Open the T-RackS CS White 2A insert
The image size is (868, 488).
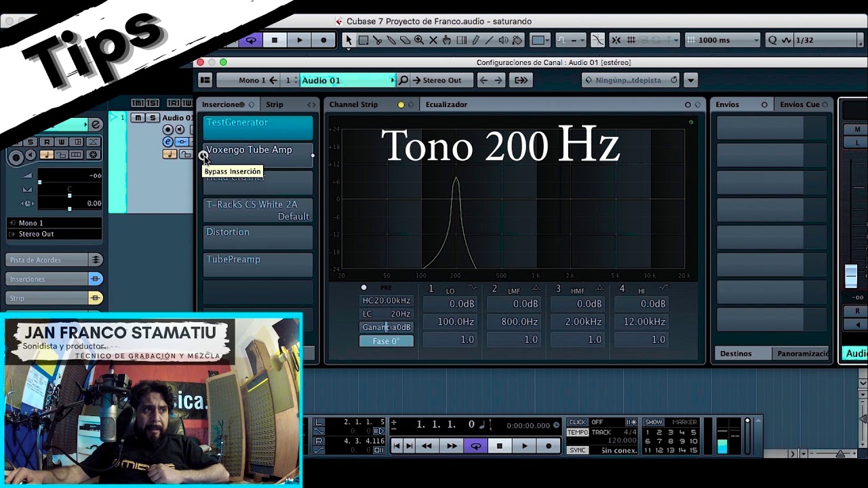[258, 210]
